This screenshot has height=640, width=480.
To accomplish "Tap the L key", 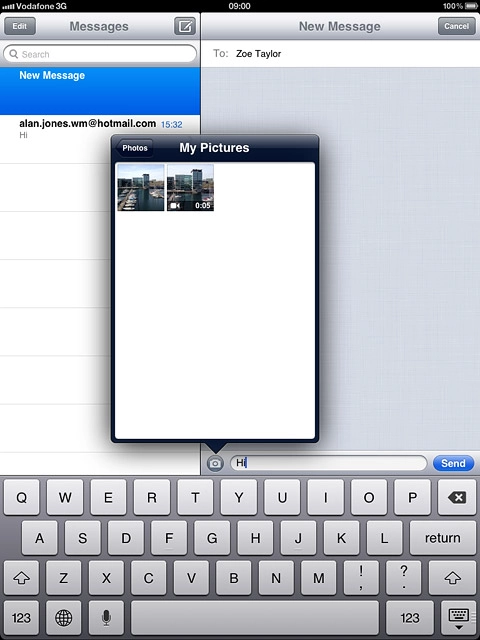I will coord(384,538).
